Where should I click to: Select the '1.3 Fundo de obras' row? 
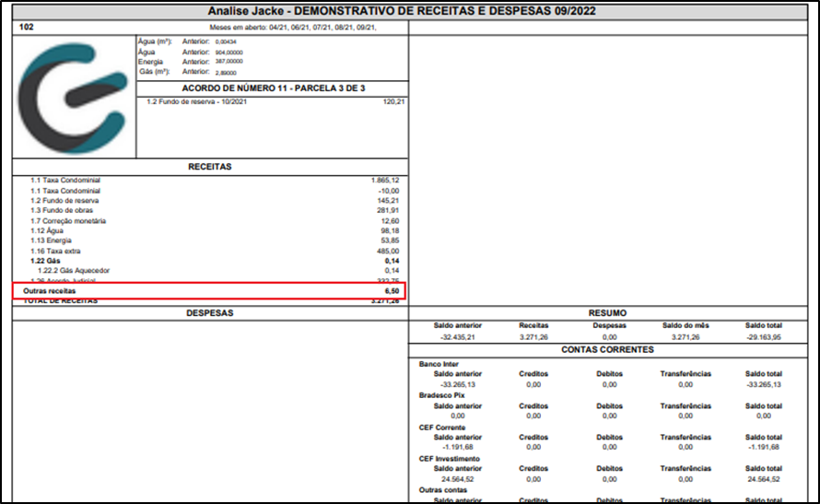coord(215,211)
